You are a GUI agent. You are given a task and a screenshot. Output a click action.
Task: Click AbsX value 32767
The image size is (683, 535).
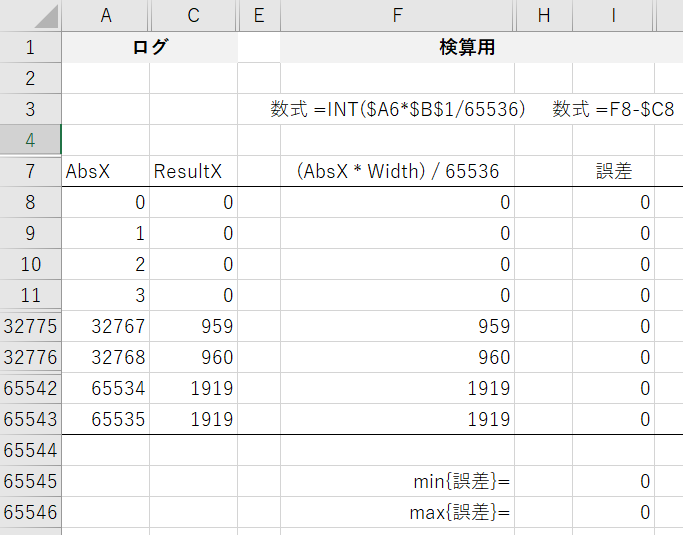coord(106,326)
